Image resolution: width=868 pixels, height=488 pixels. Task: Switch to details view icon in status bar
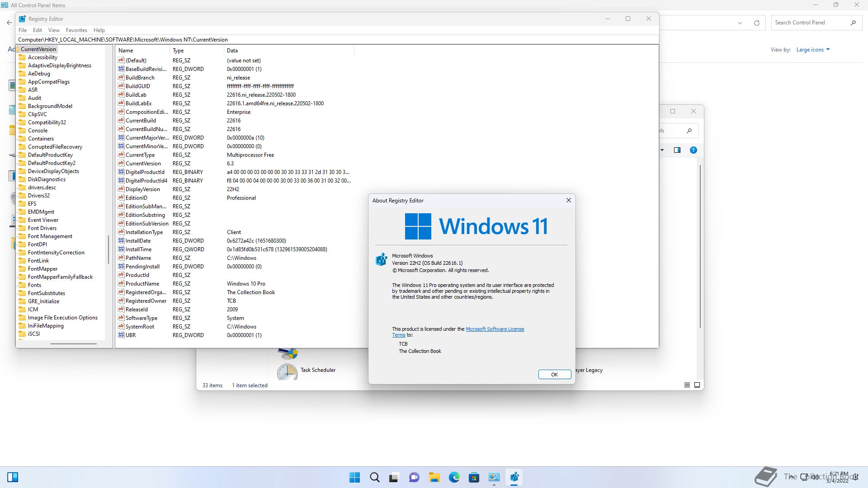click(x=687, y=385)
